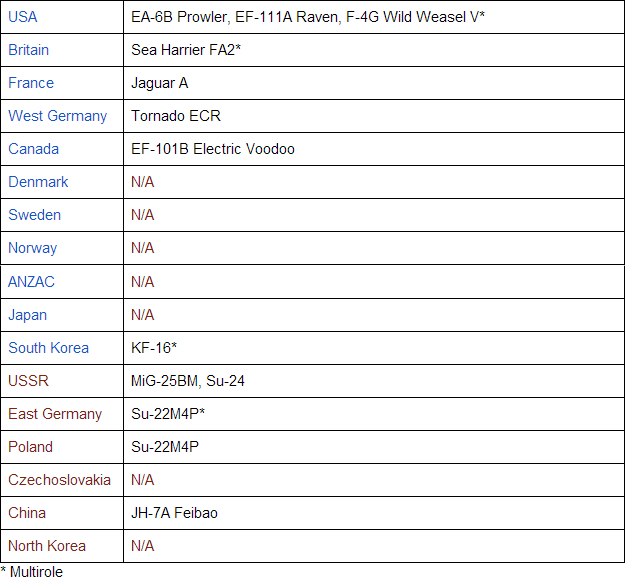Follow the Sweden link
Viewport: 625px width, 583px height.
(x=35, y=215)
